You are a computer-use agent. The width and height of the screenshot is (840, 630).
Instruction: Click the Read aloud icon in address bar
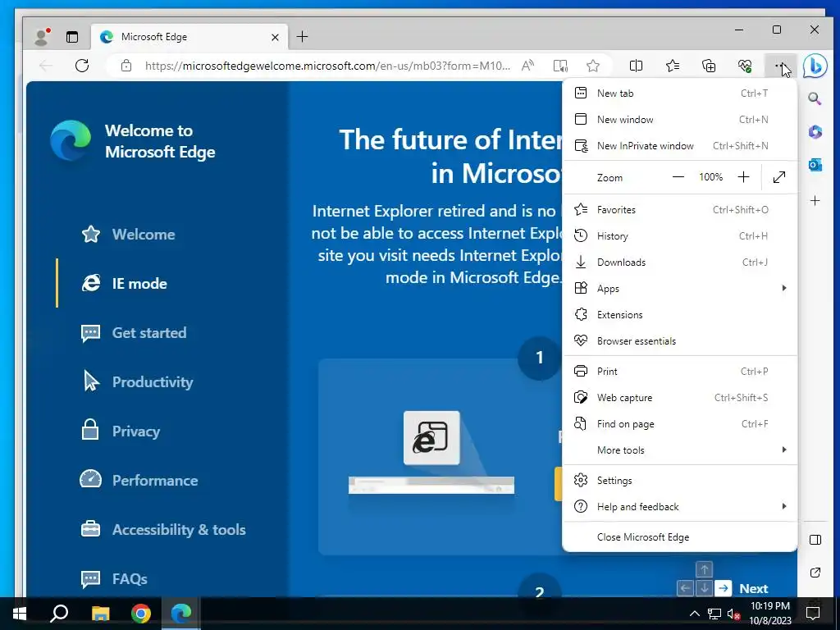tap(527, 66)
